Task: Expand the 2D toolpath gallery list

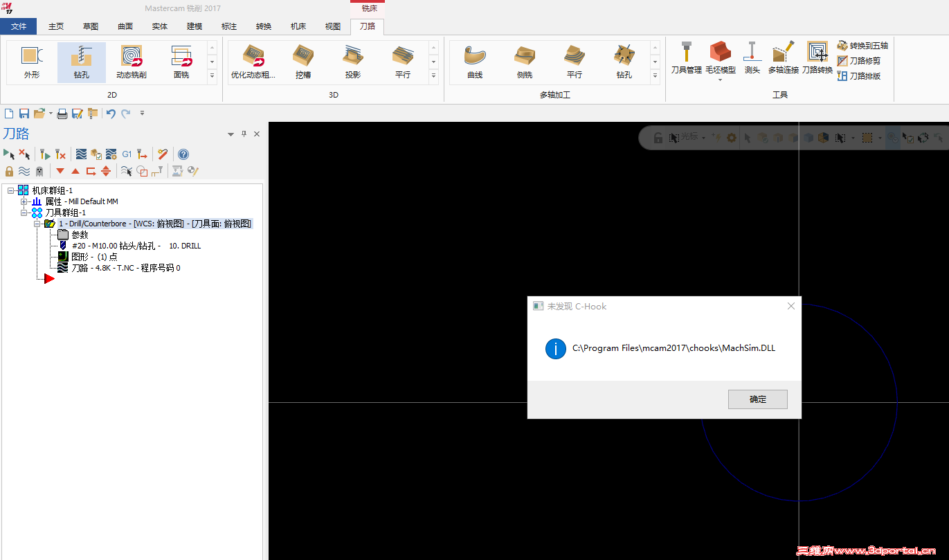Action: 212,75
